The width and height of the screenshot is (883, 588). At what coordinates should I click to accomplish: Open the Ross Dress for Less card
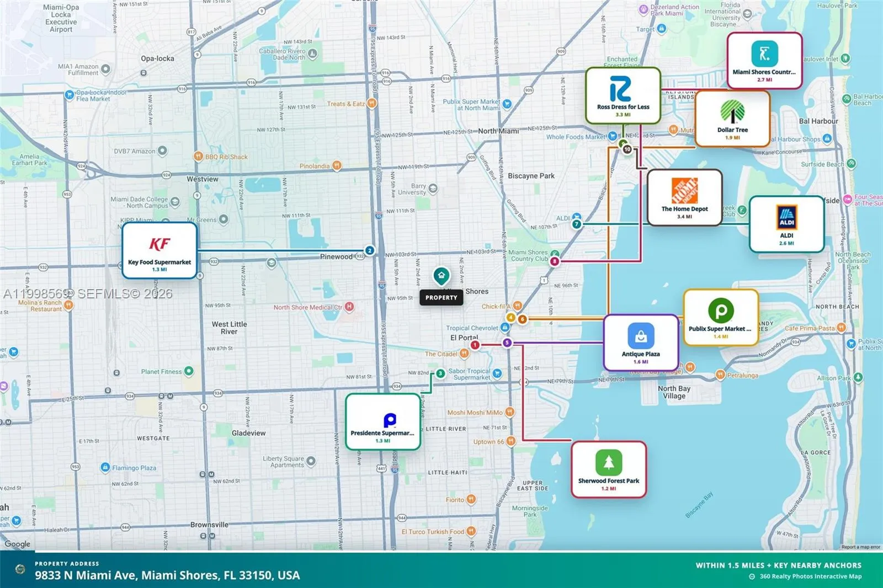pyautogui.click(x=623, y=96)
